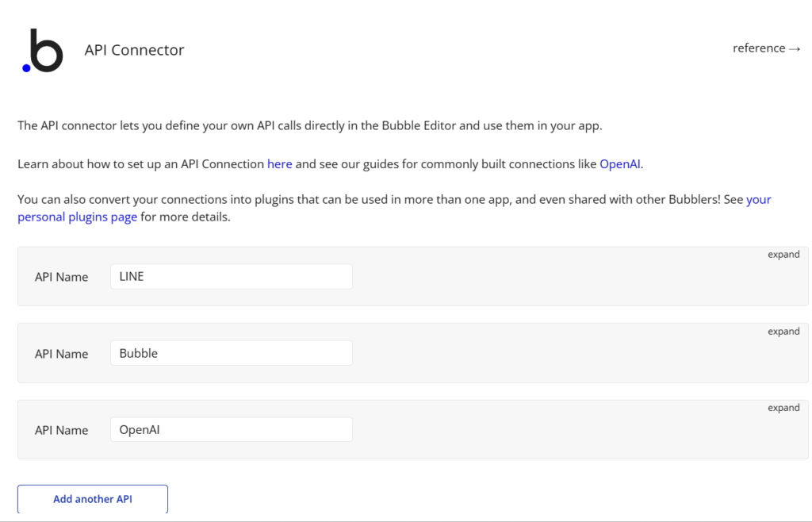Click the API Name label beside Bubble
The height and width of the screenshot is (522, 812).
[x=61, y=354]
